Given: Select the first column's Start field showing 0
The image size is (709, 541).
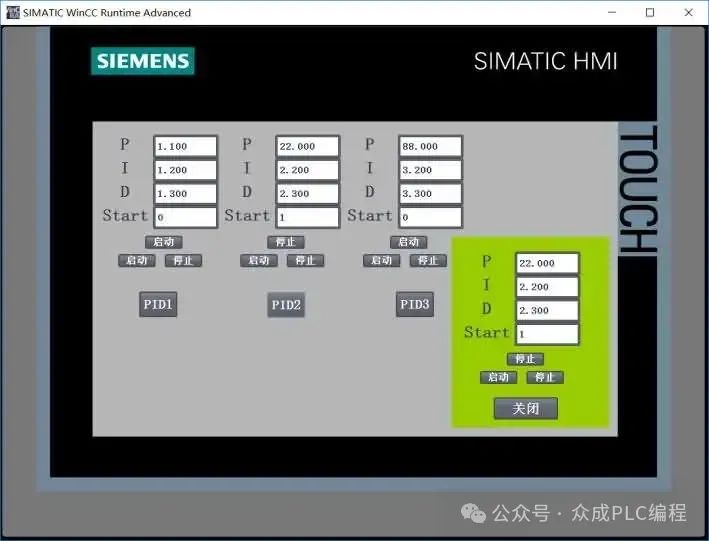Looking at the screenshot, I should (185, 217).
